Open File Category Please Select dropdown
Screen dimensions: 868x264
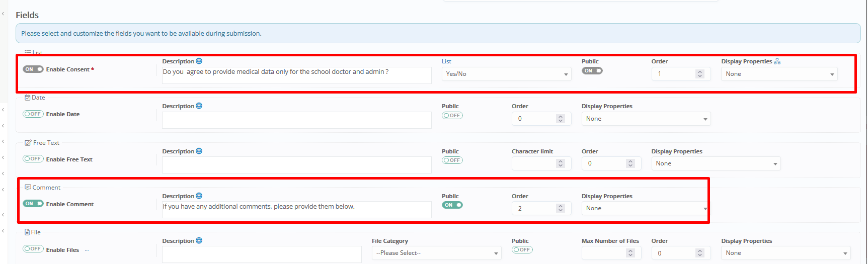(437, 253)
